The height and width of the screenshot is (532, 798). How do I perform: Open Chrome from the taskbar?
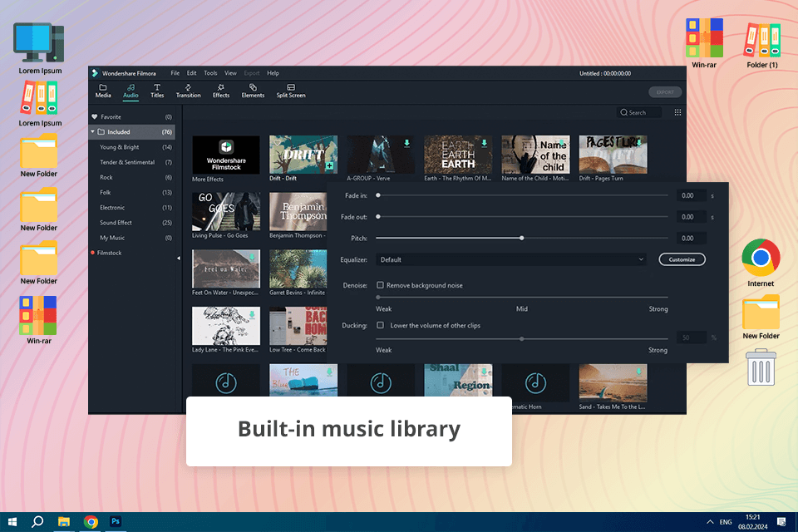[91, 522]
